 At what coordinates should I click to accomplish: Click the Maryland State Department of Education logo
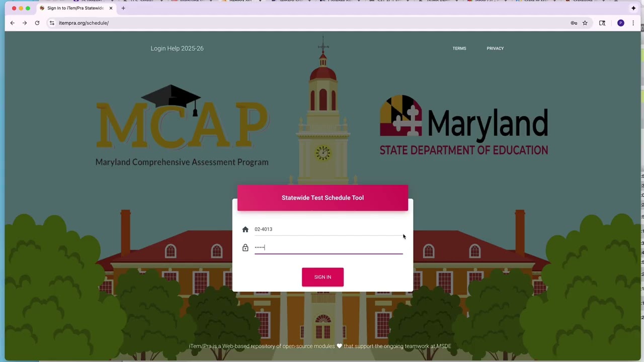click(463, 125)
